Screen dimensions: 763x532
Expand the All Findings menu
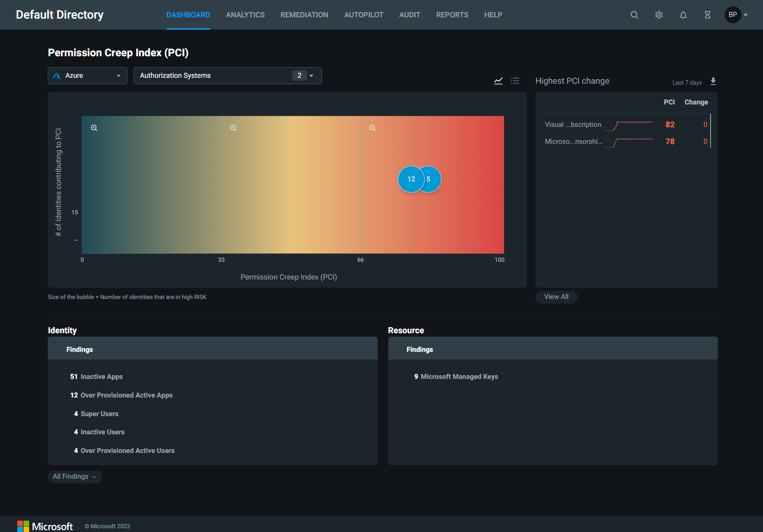(x=74, y=477)
